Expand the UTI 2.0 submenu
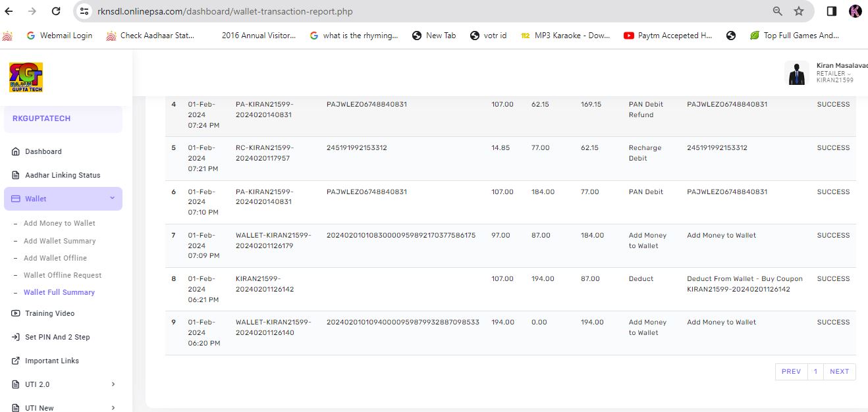This screenshot has width=868, height=412. (x=113, y=384)
